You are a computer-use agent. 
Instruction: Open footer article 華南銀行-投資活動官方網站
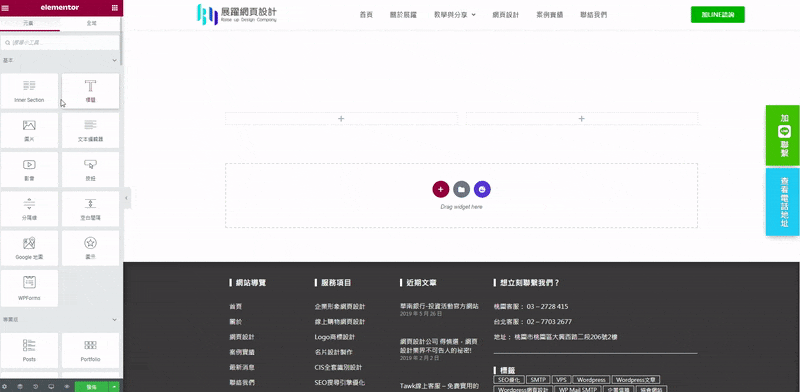coord(439,306)
